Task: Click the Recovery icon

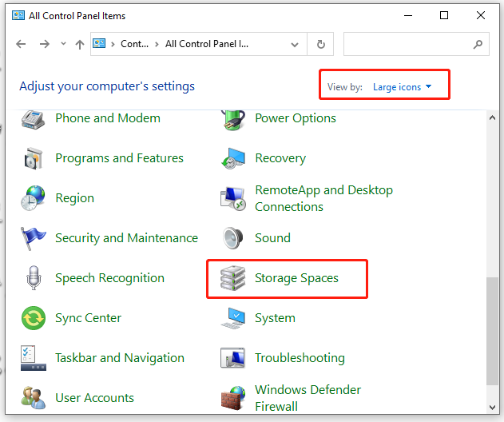Action: click(x=233, y=158)
